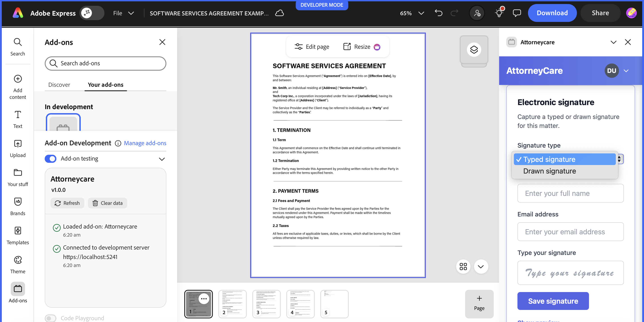Open grid view of pages
644x322 pixels.
point(463,267)
